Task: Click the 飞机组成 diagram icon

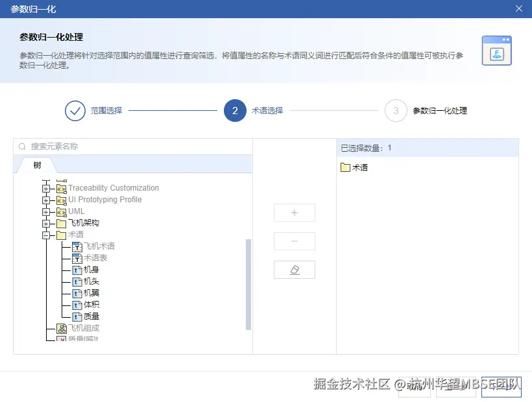Action: pyautogui.click(x=63, y=328)
